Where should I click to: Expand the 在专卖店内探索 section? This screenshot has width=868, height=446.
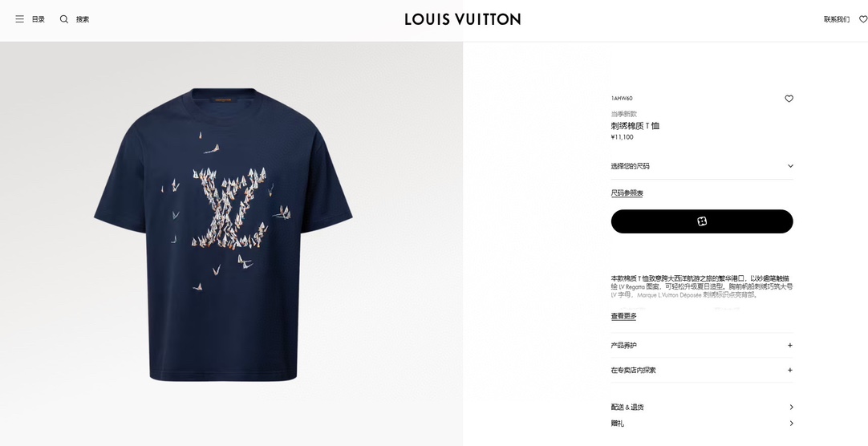coord(702,370)
